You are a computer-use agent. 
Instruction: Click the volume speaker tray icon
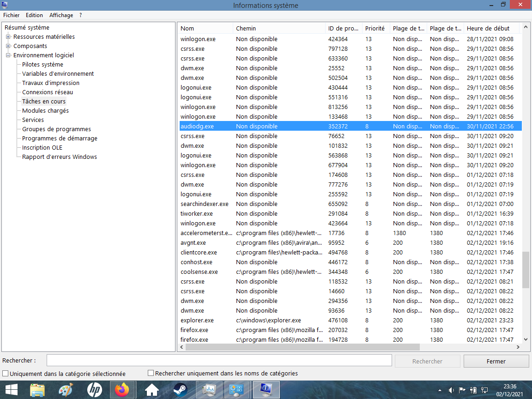(x=451, y=390)
